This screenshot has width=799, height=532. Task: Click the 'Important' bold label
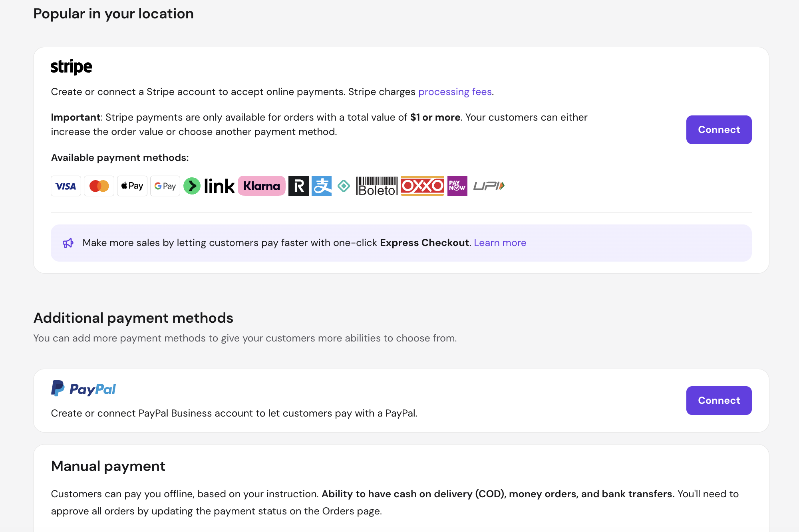point(76,117)
